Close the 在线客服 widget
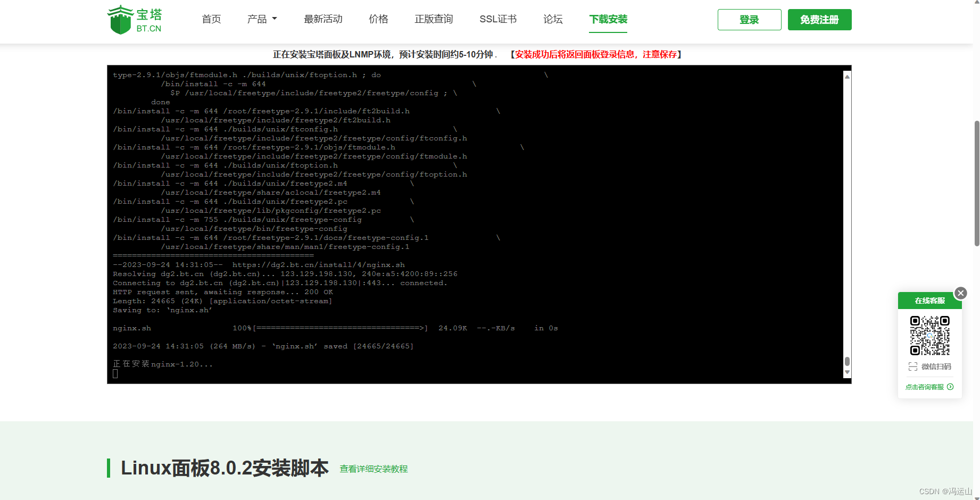The width and height of the screenshot is (980, 500). (x=960, y=293)
